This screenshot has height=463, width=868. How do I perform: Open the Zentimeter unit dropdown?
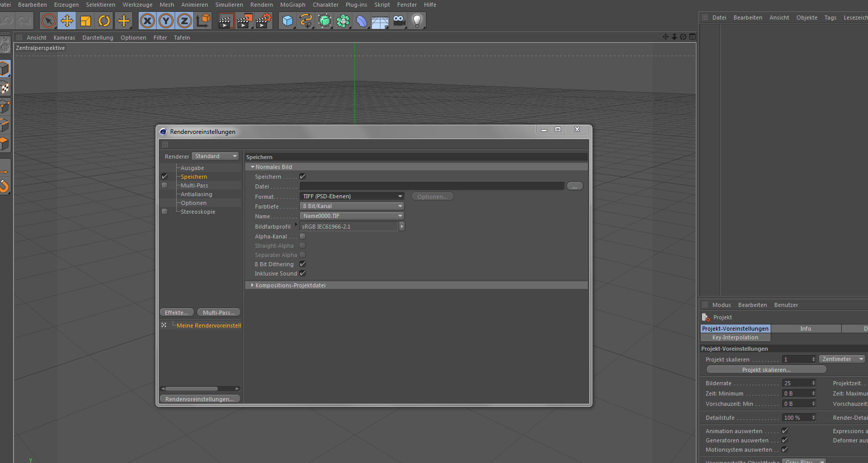(842, 359)
